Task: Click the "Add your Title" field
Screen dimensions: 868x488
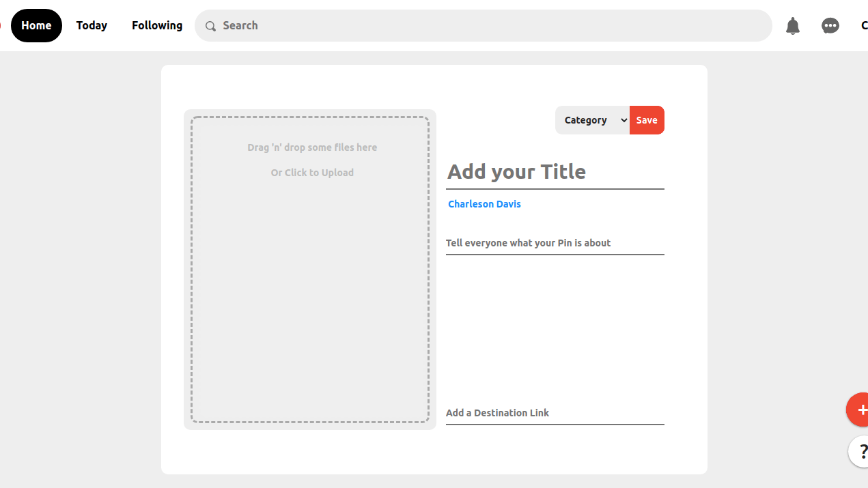Action: pyautogui.click(x=555, y=172)
